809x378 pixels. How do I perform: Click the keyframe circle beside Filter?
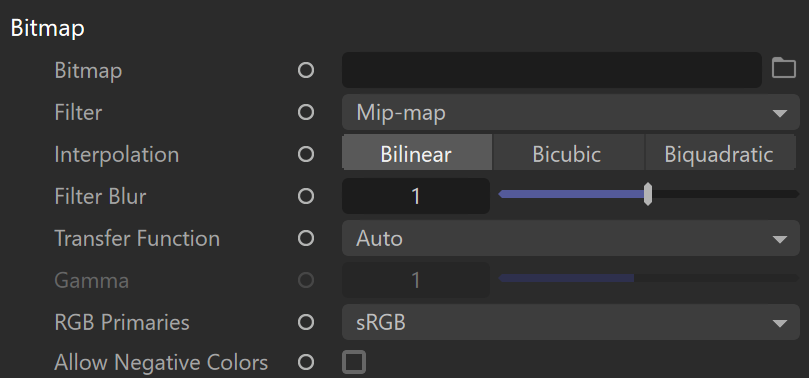[x=306, y=112]
